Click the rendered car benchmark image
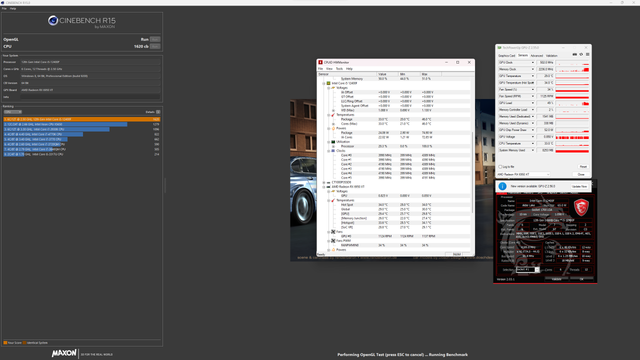This screenshot has width=640, height=360. [x=303, y=180]
